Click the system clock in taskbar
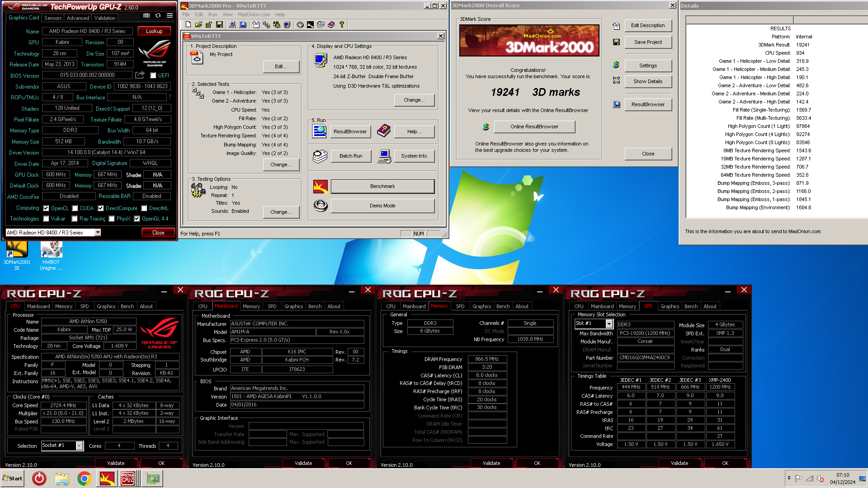The height and width of the screenshot is (488, 868). pyautogui.click(x=842, y=479)
